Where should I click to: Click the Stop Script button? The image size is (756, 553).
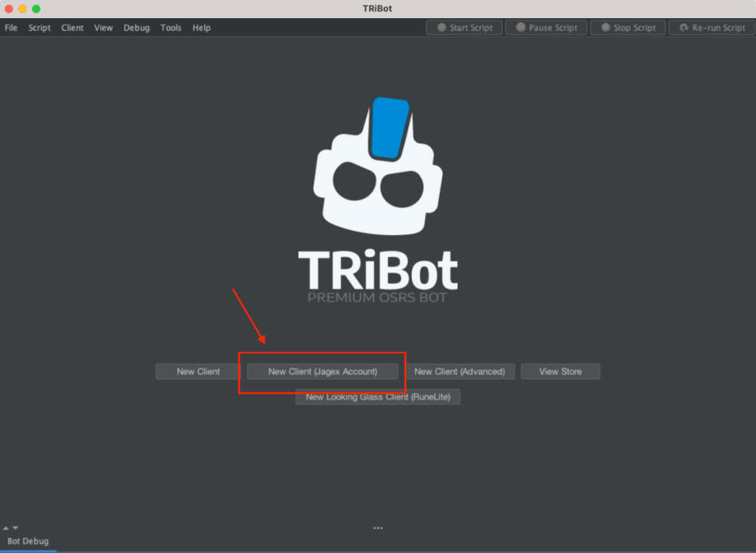tap(628, 27)
